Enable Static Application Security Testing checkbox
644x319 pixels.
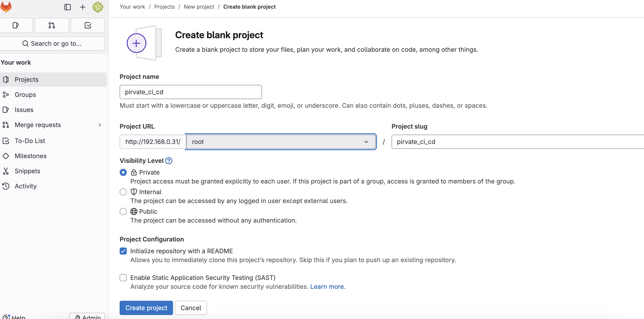tap(123, 277)
